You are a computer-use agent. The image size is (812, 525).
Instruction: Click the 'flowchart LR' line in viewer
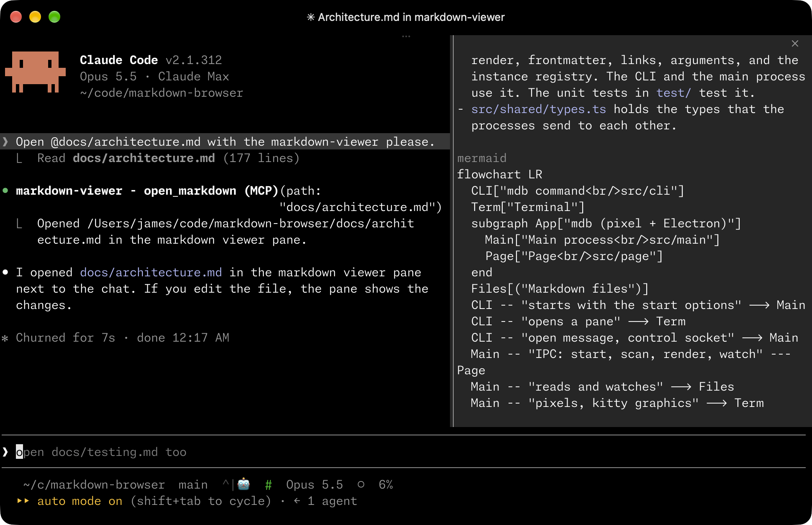coord(499,174)
